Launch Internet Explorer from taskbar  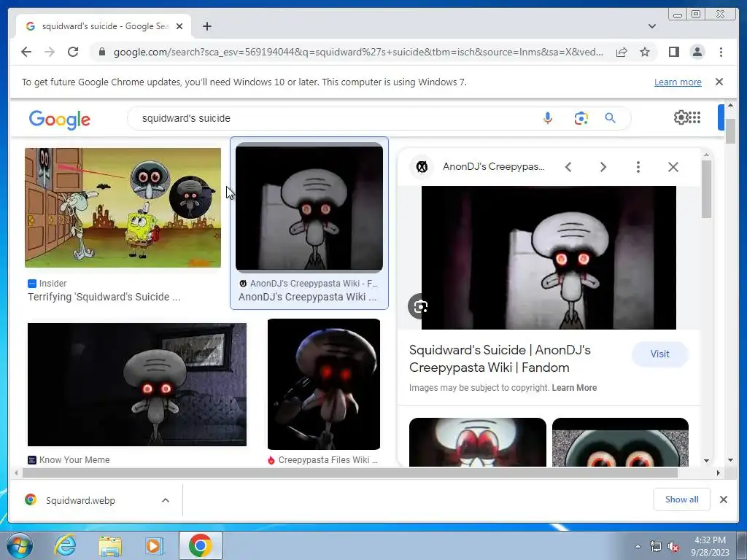(65, 545)
